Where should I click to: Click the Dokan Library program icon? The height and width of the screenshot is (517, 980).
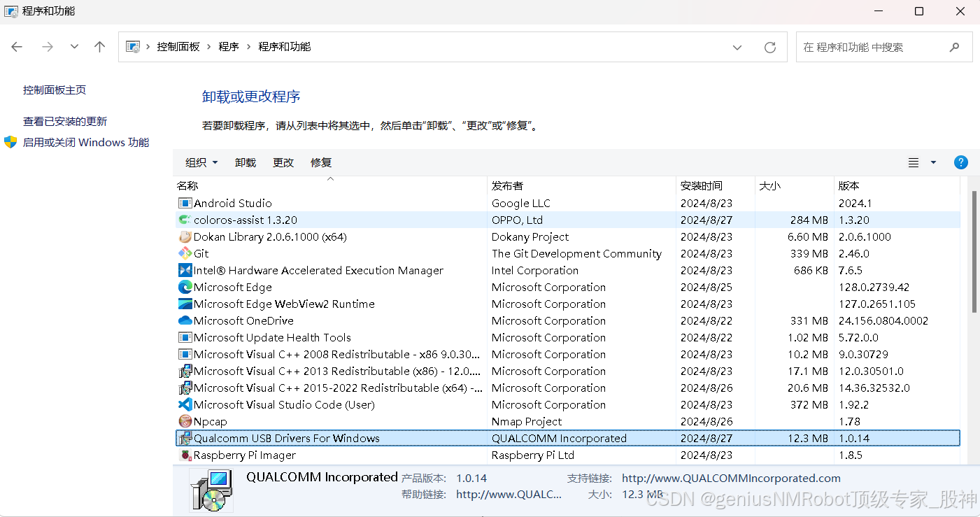tap(185, 236)
